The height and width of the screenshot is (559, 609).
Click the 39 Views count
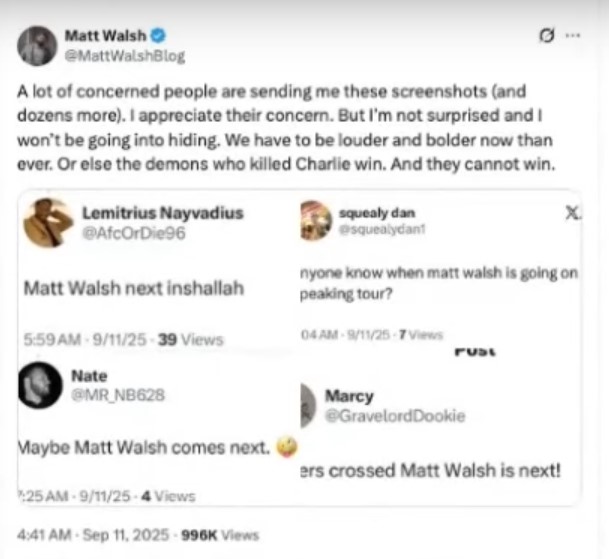click(x=191, y=340)
